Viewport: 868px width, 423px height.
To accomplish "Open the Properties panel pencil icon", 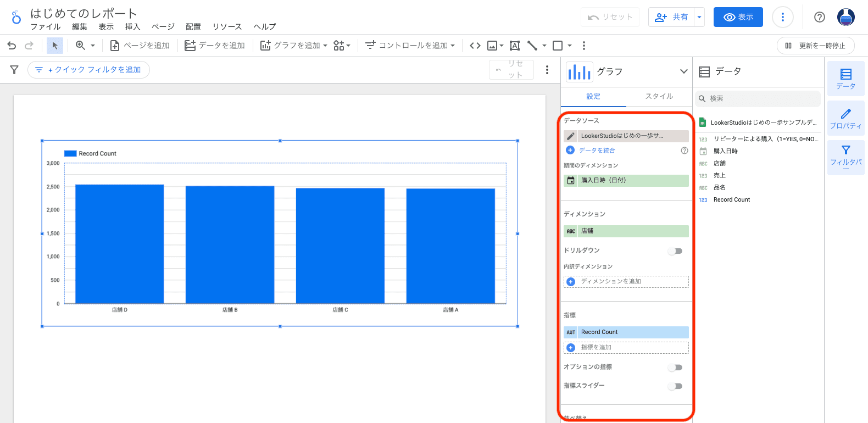I will [x=845, y=118].
